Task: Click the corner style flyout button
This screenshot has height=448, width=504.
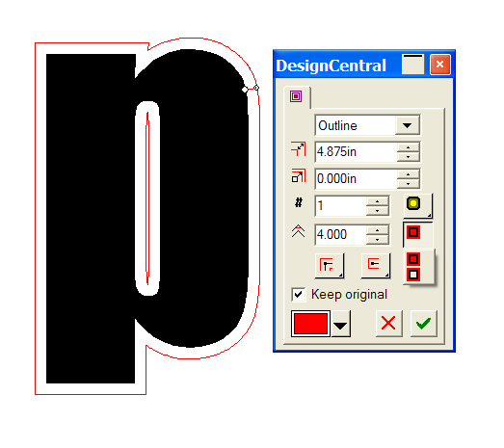Action: click(330, 266)
